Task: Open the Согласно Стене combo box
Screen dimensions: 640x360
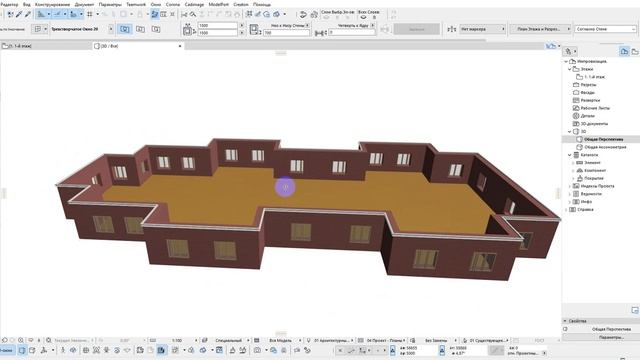Action: coord(605,29)
